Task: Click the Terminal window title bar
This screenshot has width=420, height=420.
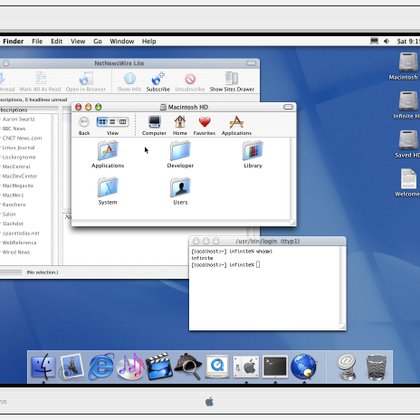Action: [268, 241]
